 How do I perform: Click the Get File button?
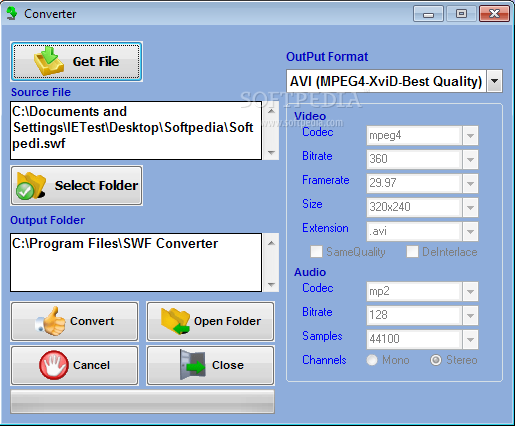(76, 61)
